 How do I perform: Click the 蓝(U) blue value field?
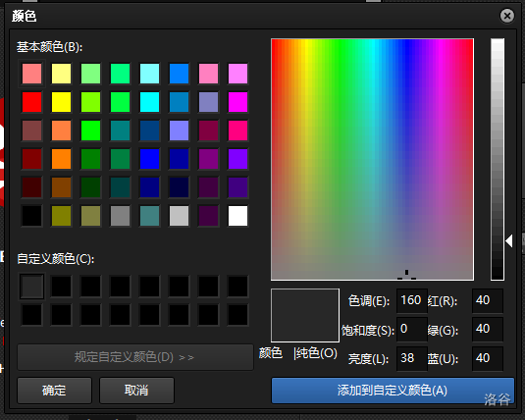(x=488, y=358)
